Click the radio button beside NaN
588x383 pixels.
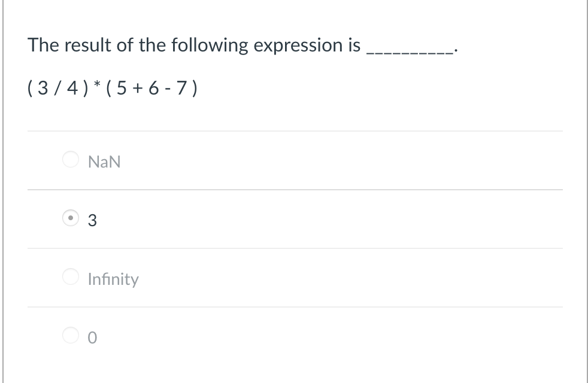[x=70, y=160]
